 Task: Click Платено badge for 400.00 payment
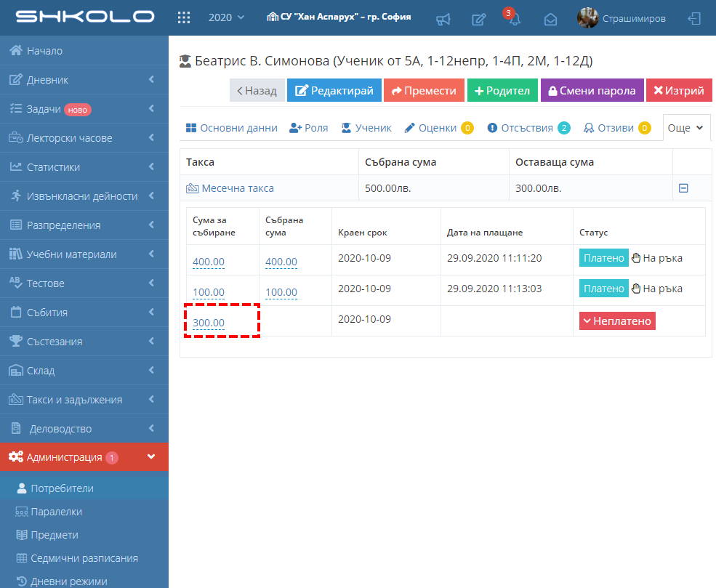[x=603, y=258]
